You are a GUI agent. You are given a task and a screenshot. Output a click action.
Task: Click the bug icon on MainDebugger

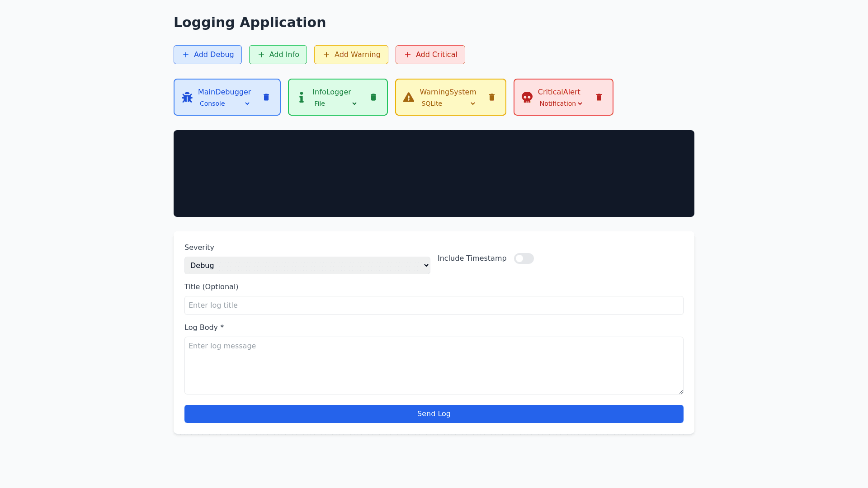click(x=187, y=97)
